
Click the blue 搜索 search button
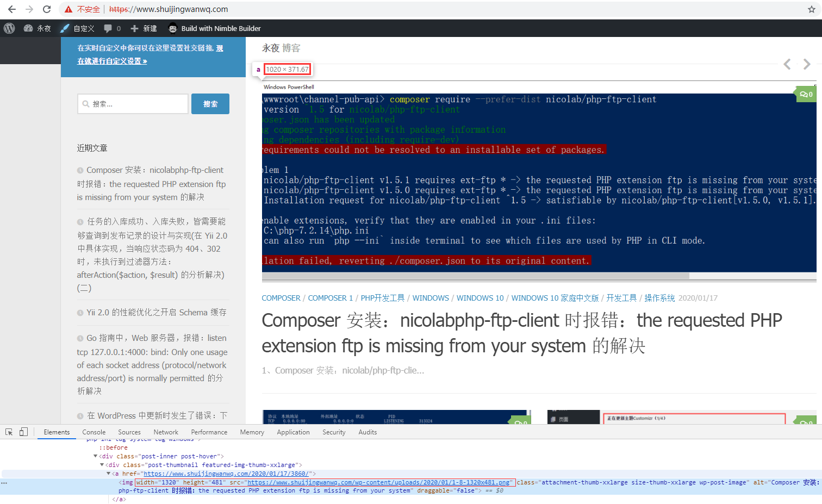click(x=210, y=104)
